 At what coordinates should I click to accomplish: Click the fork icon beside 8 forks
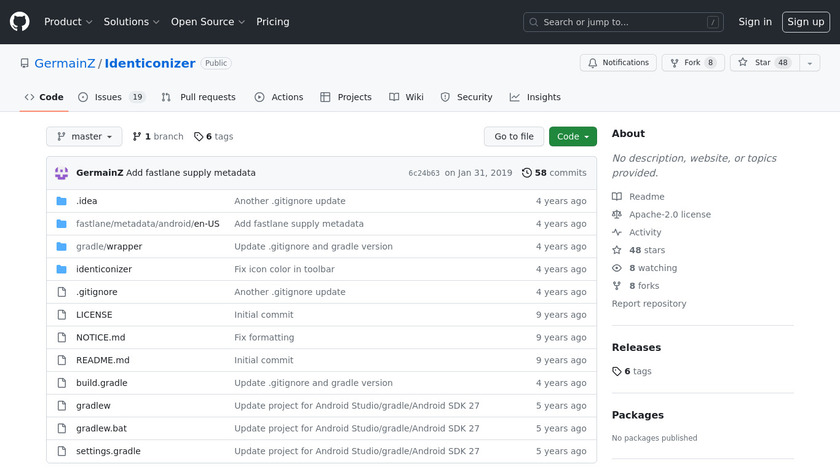tap(617, 286)
